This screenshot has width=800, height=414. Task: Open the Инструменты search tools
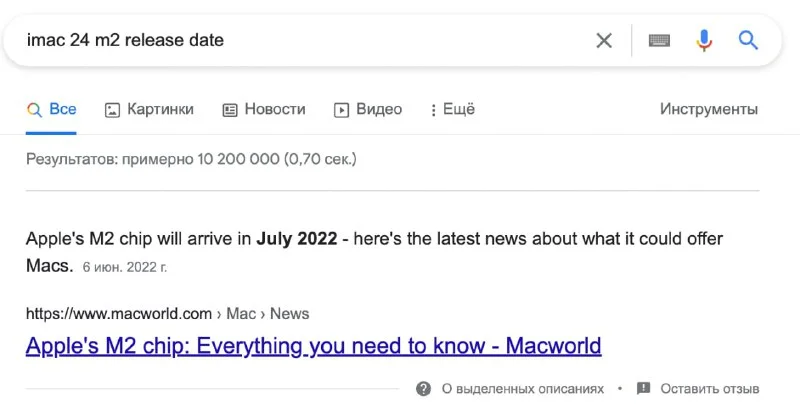click(x=708, y=109)
